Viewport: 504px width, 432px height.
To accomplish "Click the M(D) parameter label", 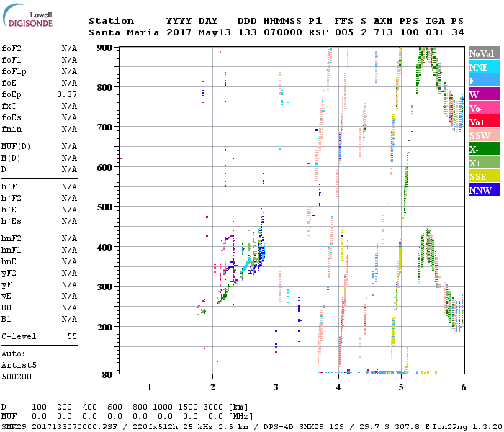I will (x=11, y=158).
